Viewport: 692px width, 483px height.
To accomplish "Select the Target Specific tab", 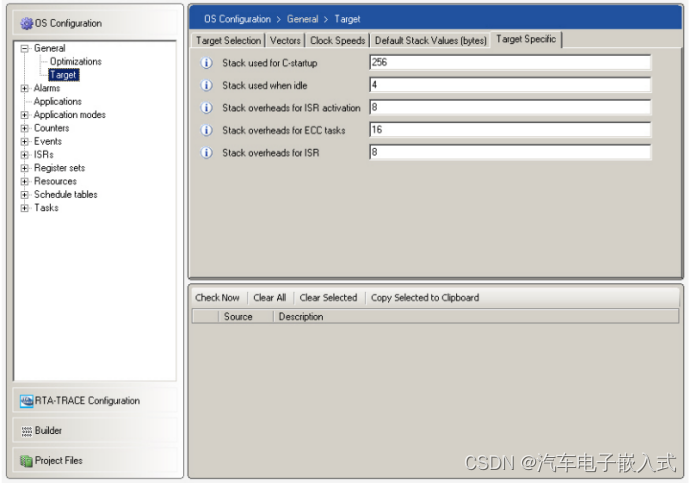I will 526,39.
